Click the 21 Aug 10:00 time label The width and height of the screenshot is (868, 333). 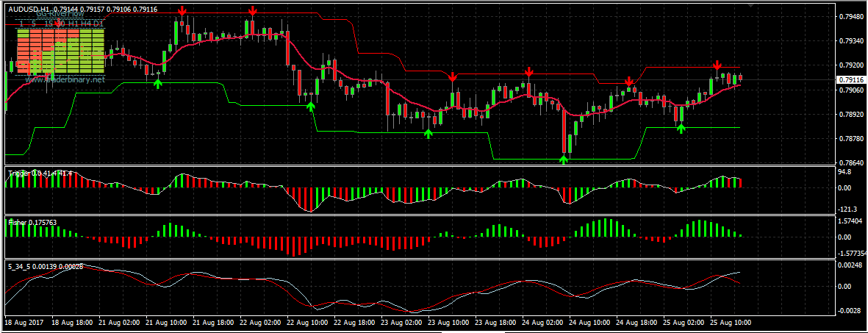(167, 322)
